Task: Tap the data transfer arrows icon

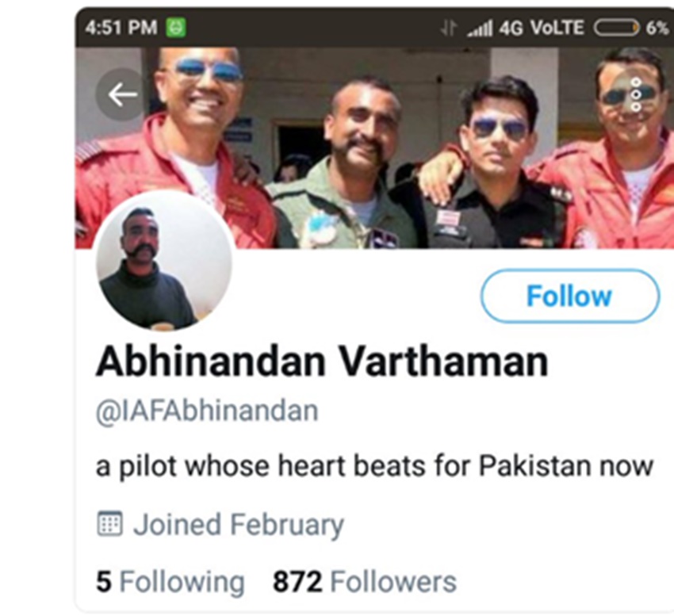Action: (x=450, y=28)
